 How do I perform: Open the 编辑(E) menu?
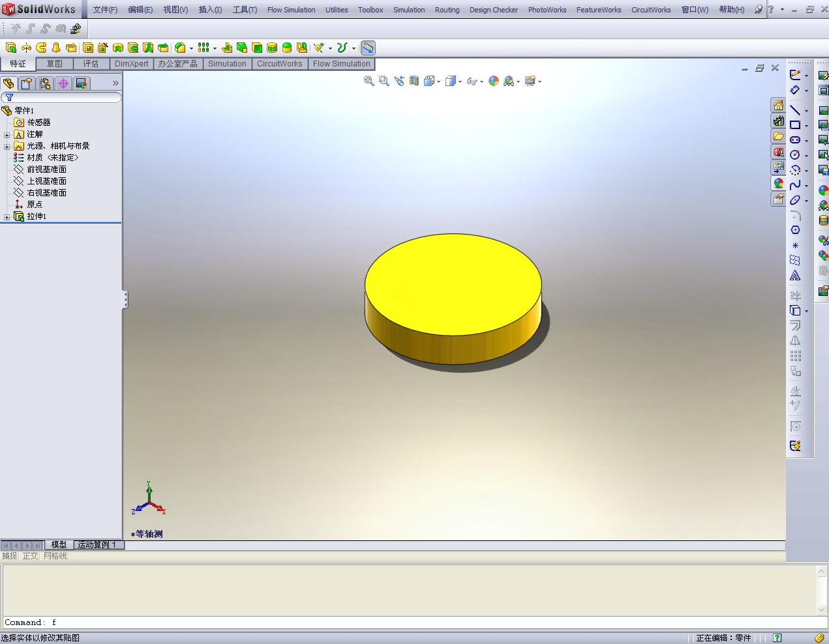140,10
